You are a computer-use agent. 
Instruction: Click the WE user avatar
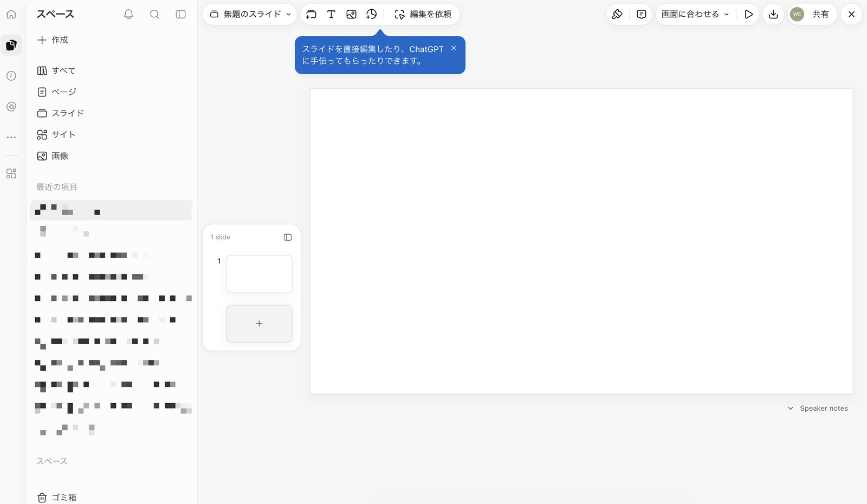tap(797, 15)
